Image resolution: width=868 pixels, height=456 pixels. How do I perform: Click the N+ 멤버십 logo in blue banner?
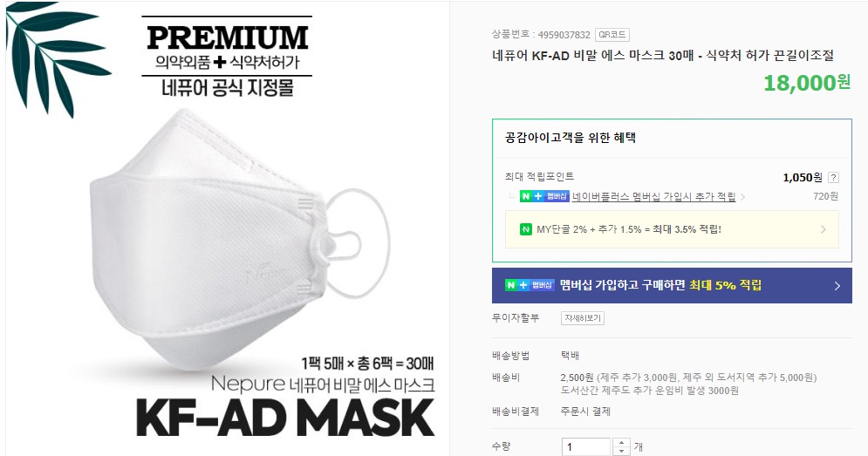[530, 286]
